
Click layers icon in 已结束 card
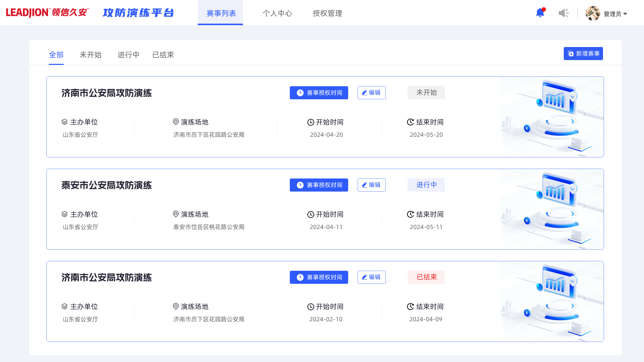[x=65, y=306]
